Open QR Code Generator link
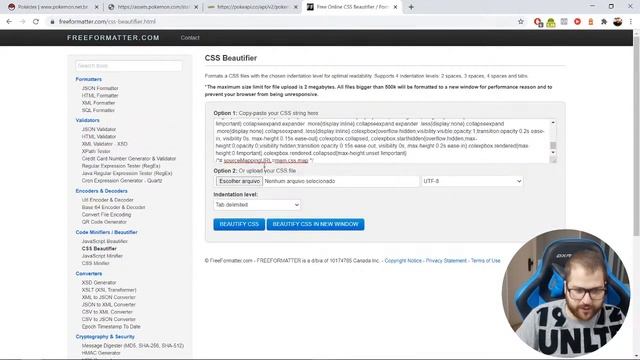 click(x=104, y=222)
